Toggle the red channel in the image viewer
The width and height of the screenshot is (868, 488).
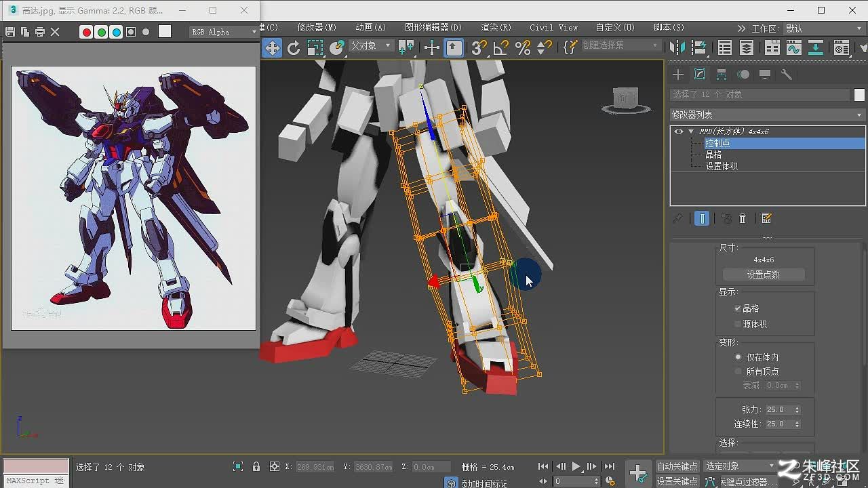click(86, 32)
